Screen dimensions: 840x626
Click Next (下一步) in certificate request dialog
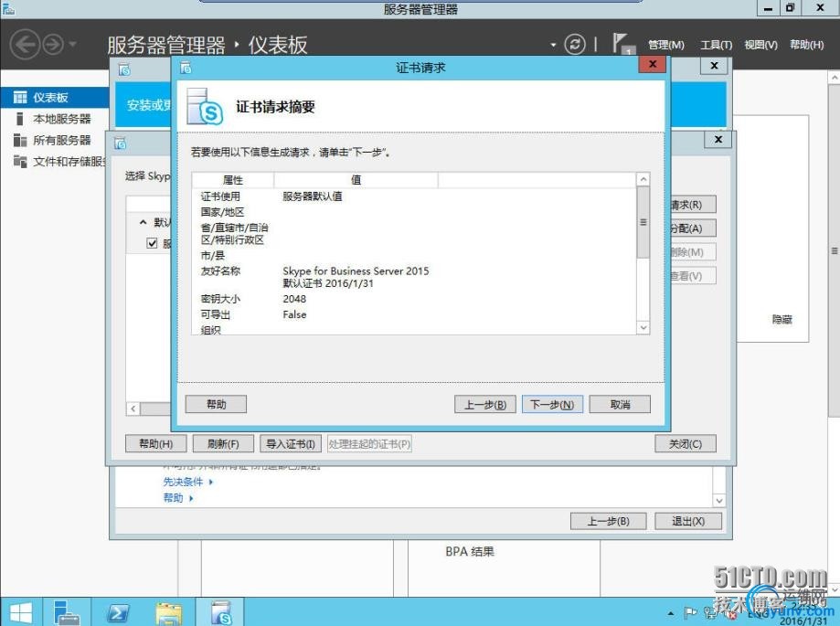[552, 404]
